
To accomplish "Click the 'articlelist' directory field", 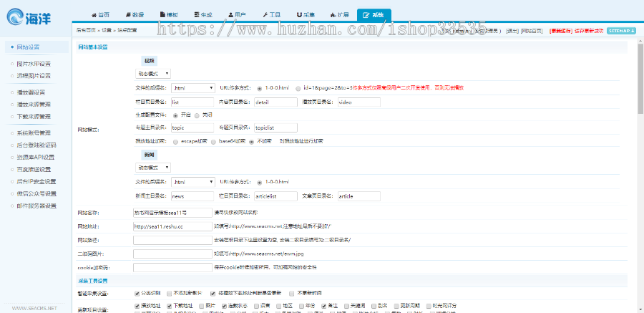I will (x=275, y=196).
